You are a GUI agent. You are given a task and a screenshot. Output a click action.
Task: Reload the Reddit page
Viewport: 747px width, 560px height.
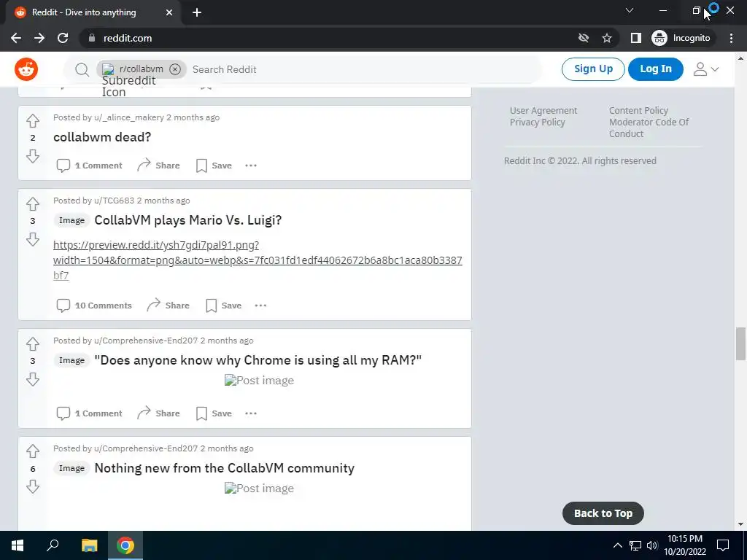63,38
